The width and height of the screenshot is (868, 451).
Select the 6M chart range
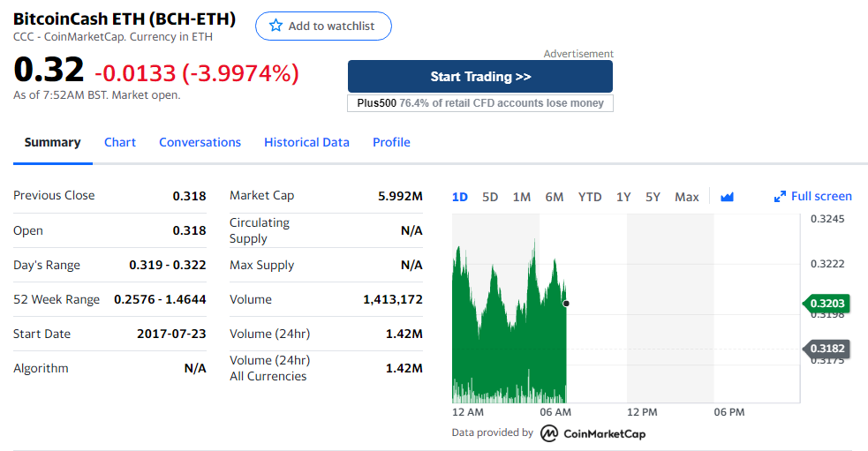pyautogui.click(x=555, y=197)
